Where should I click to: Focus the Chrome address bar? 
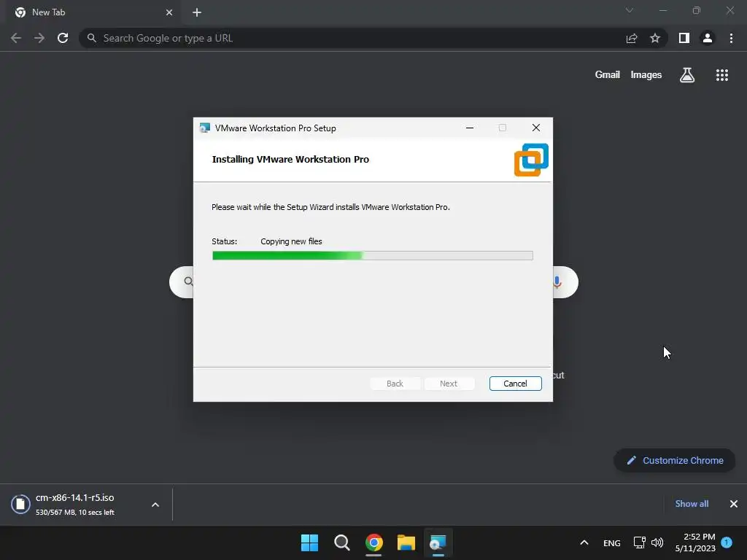352,38
